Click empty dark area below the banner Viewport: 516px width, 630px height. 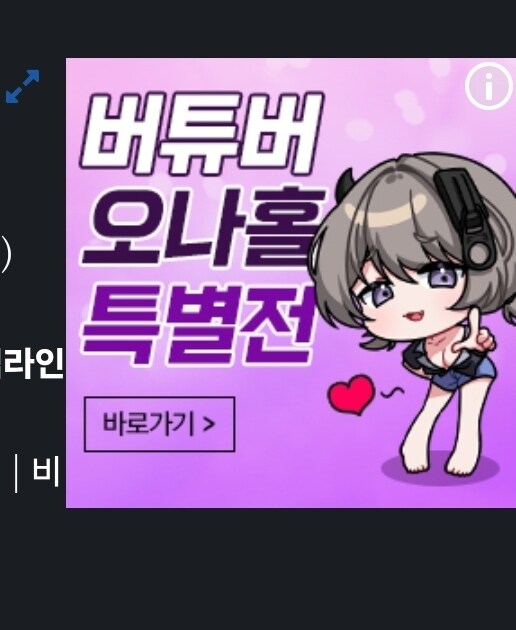click(x=257, y=569)
